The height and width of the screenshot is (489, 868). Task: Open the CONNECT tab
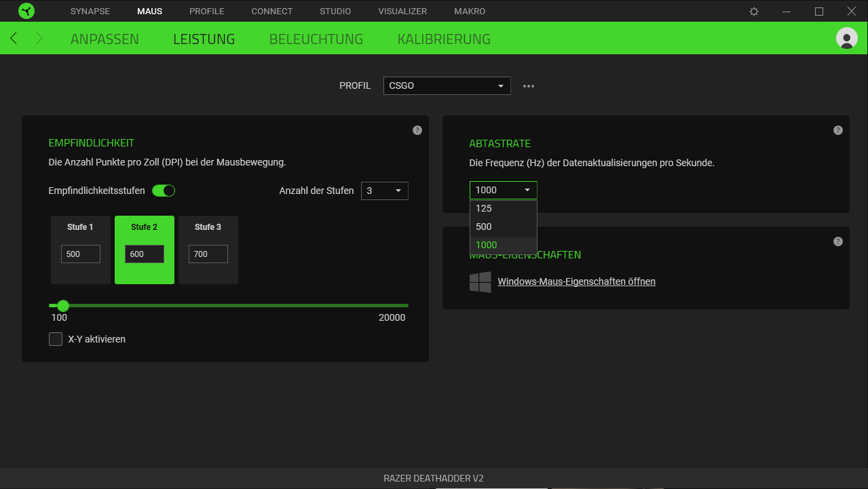272,12
